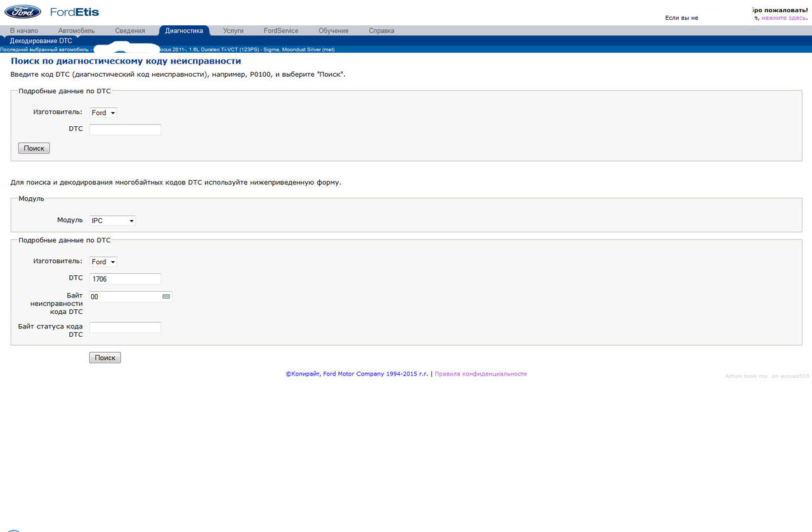This screenshot has width=812, height=532.
Task: Open the Изготовитель dropdown above the empty DTC field
Action: coord(103,112)
